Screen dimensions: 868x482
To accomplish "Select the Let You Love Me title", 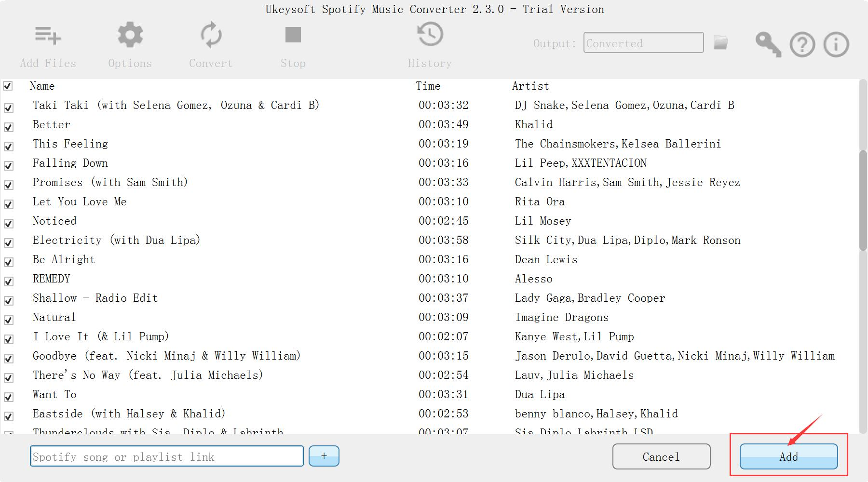I will [x=80, y=201].
